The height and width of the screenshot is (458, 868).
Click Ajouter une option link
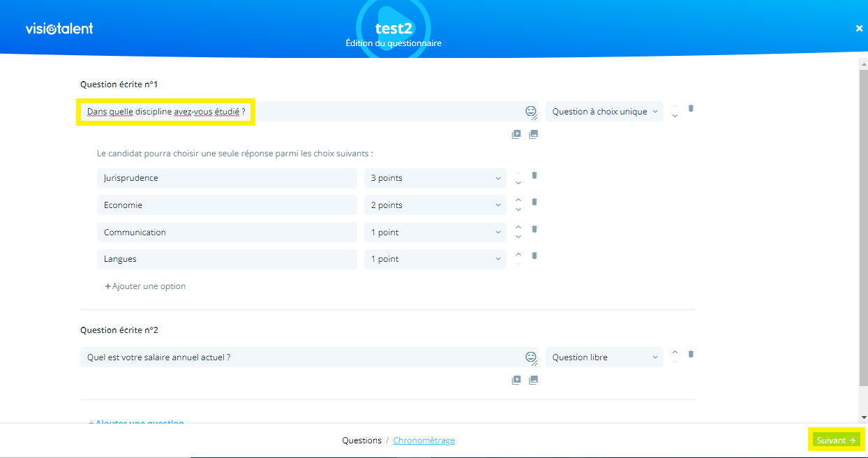click(x=145, y=286)
